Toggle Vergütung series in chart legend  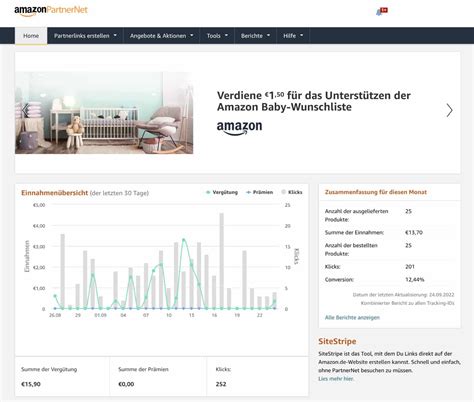tap(222, 192)
